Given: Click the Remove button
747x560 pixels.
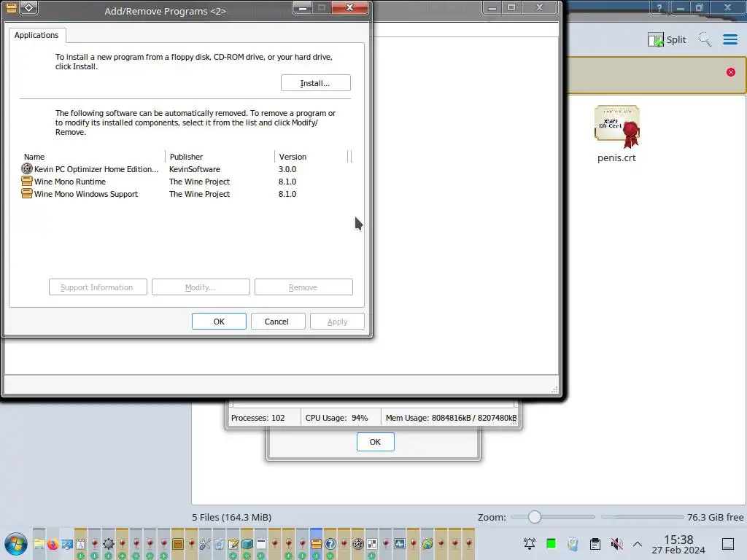Looking at the screenshot, I should click(303, 287).
